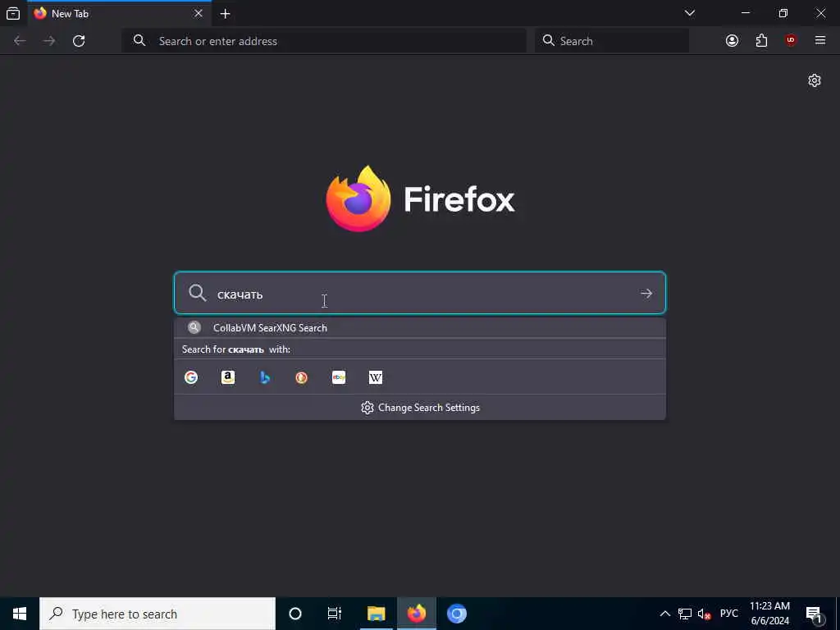840x630 pixels.
Task: Open the muted volume tray icon
Action: coord(704,614)
